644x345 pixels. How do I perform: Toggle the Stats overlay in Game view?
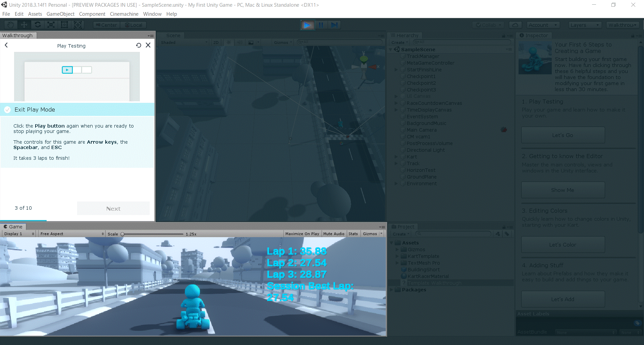[353, 234]
